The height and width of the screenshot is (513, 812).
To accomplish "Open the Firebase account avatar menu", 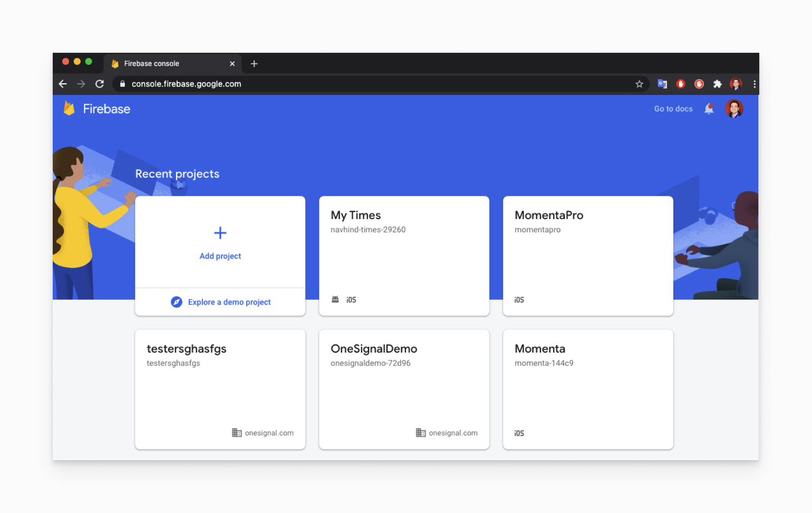I will tap(734, 109).
